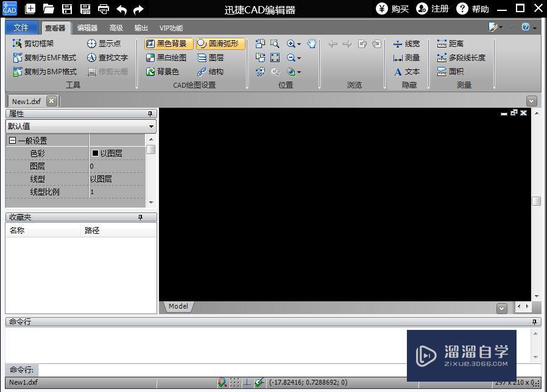Open the zoom-in magnifier dropdown arrow
This screenshot has height=392, width=547.
298,43
